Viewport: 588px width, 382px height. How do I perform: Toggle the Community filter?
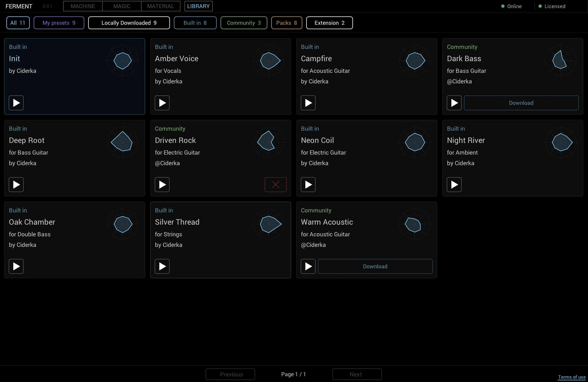tap(244, 23)
